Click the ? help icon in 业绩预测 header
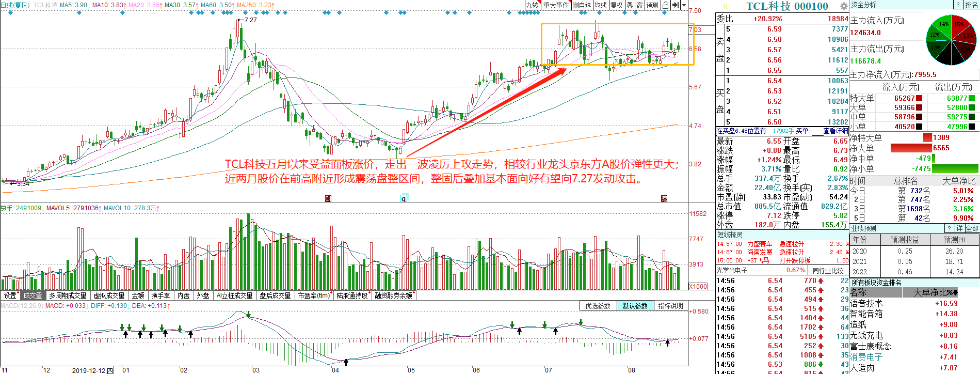The width and height of the screenshot is (980, 374). point(949,228)
